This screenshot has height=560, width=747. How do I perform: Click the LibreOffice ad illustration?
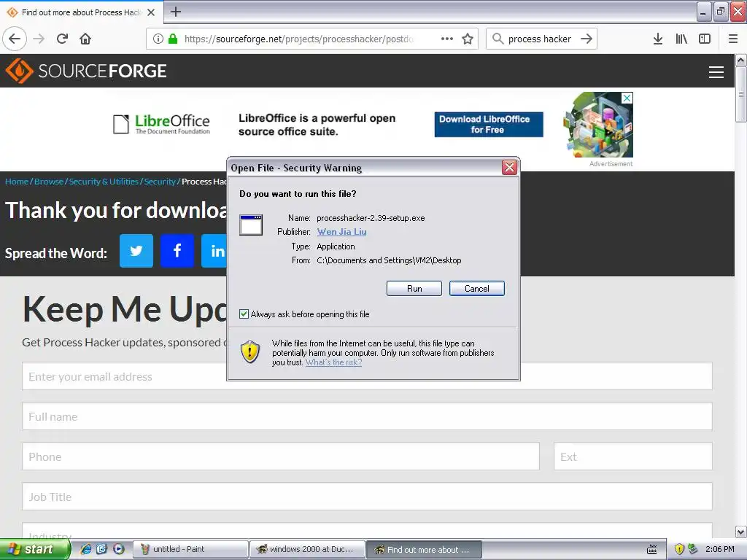598,125
